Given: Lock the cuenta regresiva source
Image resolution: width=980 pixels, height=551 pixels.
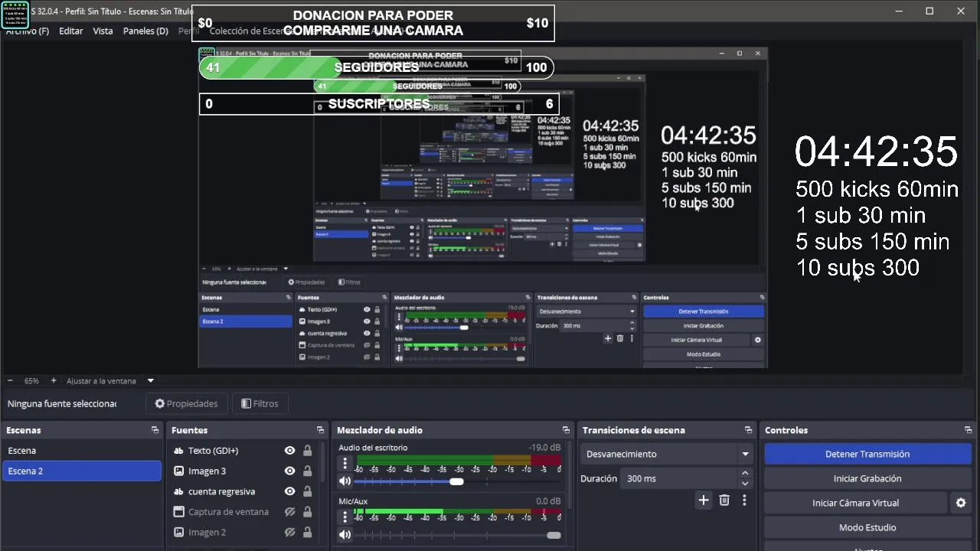Looking at the screenshot, I should (x=307, y=491).
